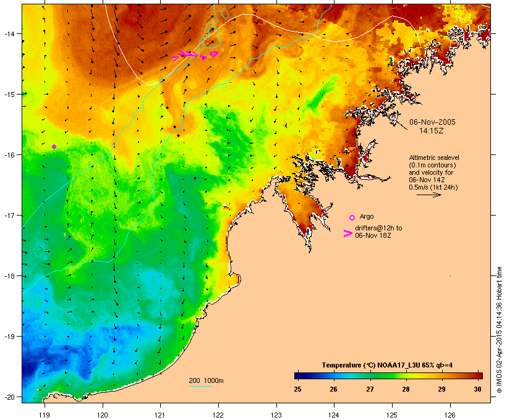507x420 pixels.
Task: Click the 0.5m/s velocity scale arrow
Action: pyautogui.click(x=428, y=195)
